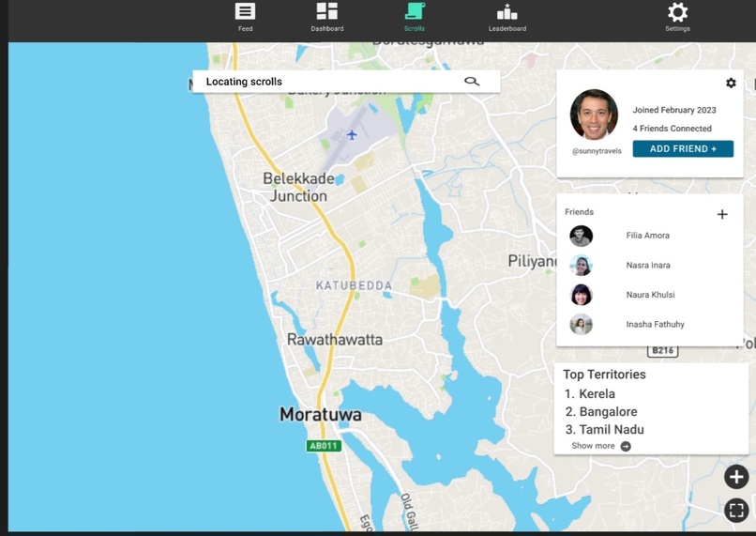Open profile card gear settings

point(731,83)
